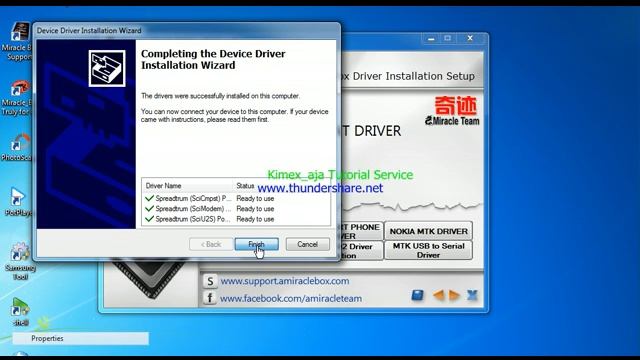640x360 pixels.
Task: Click the disabled Back button in the wizard
Action: 211,244
